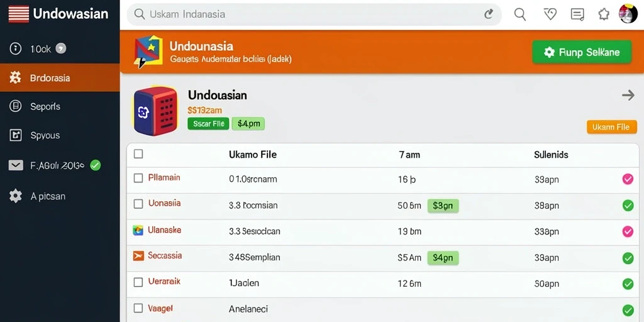
Task: Open Seporls in the sidebar
Action: point(60,106)
